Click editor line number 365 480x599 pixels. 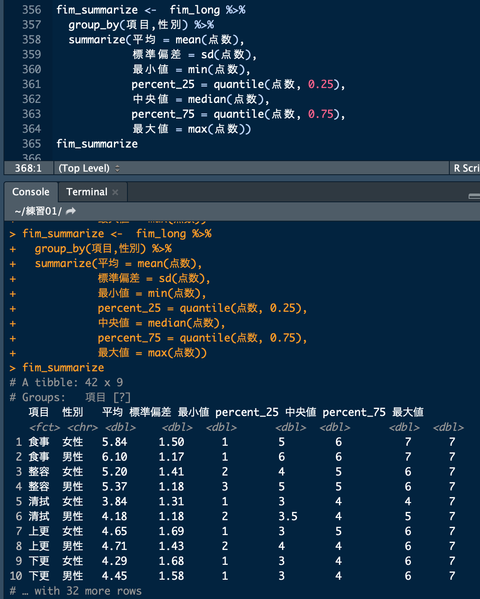point(31,144)
